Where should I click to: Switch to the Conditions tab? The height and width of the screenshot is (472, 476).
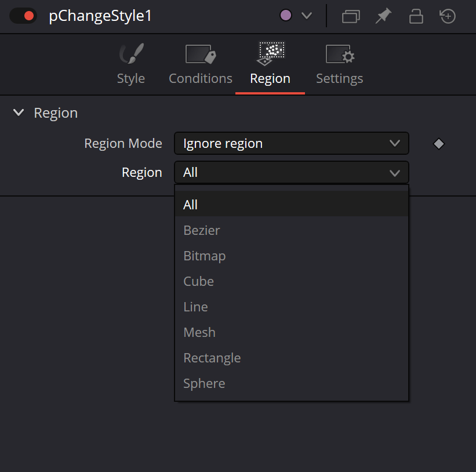coord(201,64)
